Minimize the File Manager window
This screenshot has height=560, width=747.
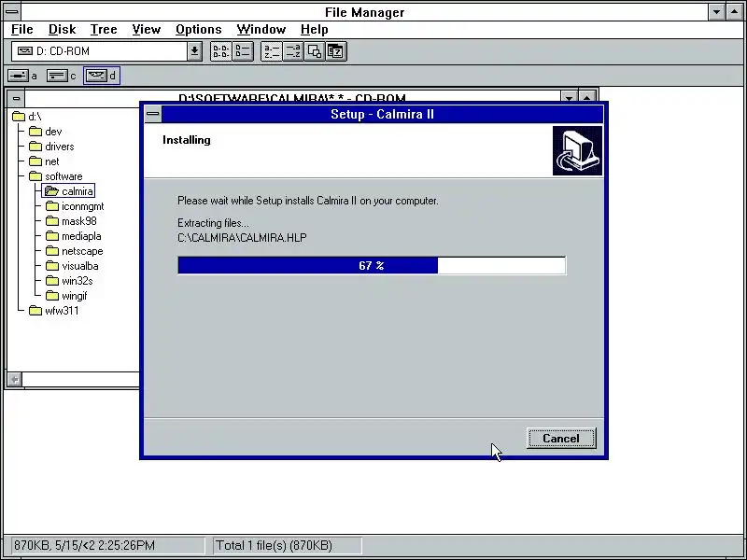[716, 12]
